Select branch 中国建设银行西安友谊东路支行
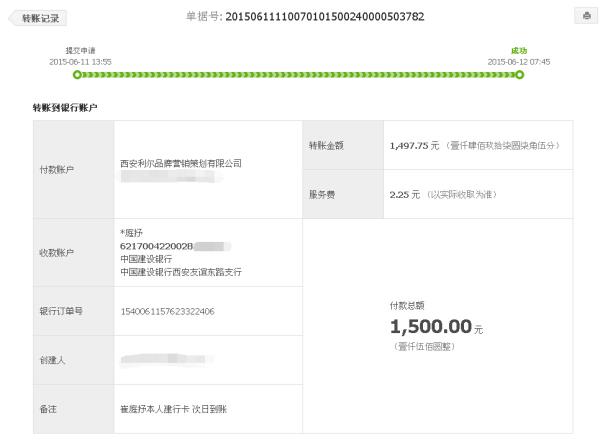600x441 pixels. [181, 272]
